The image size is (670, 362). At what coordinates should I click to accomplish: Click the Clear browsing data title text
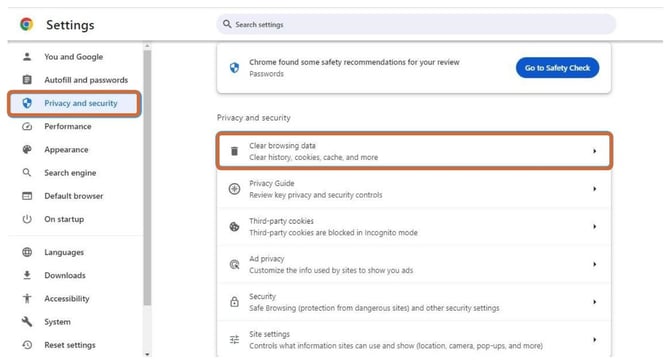282,146
